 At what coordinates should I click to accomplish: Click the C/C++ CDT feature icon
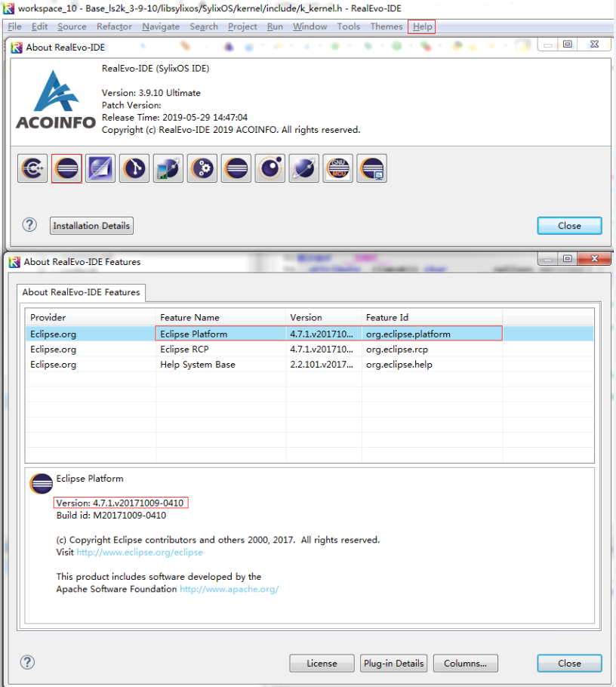32,168
